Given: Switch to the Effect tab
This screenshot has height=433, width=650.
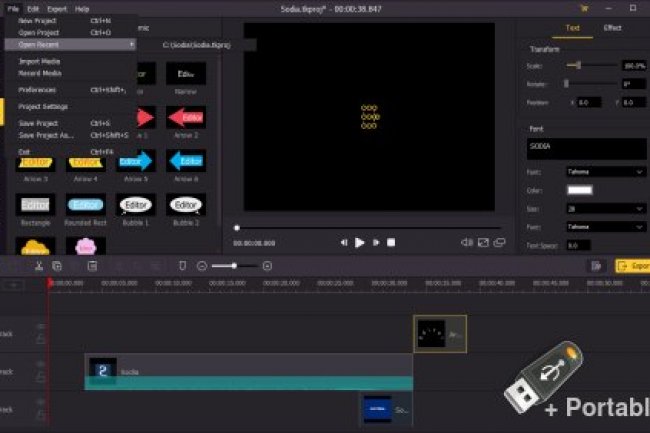Looking at the screenshot, I should pyautogui.click(x=612, y=28).
